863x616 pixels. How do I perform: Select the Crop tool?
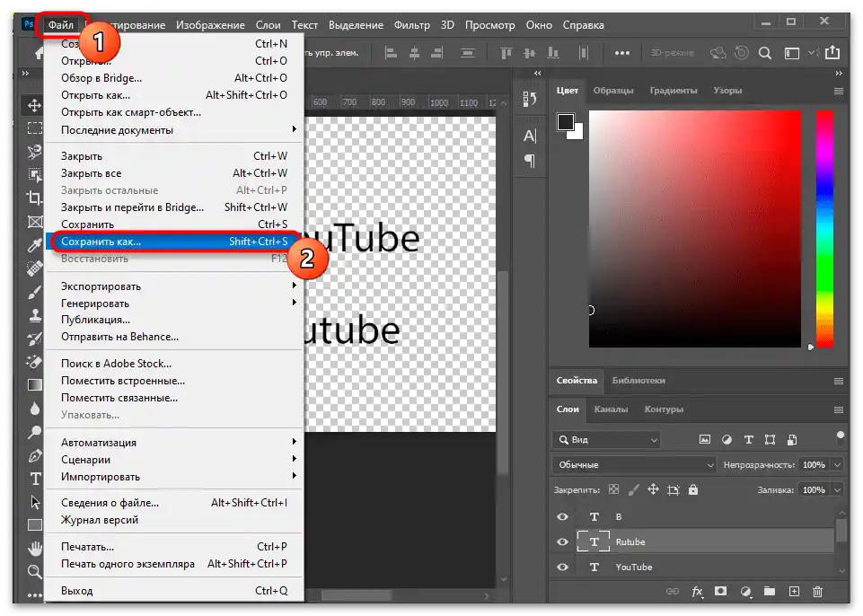35,198
